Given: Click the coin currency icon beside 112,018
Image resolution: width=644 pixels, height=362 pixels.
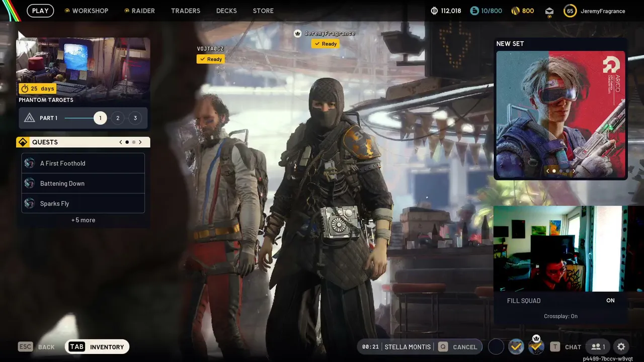Looking at the screenshot, I should (435, 11).
